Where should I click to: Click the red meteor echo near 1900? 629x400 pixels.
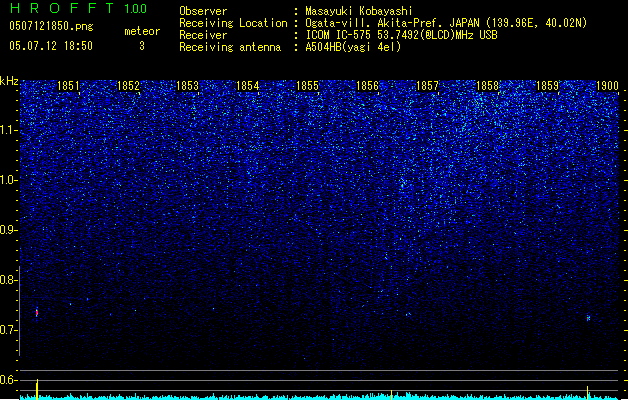point(588,318)
